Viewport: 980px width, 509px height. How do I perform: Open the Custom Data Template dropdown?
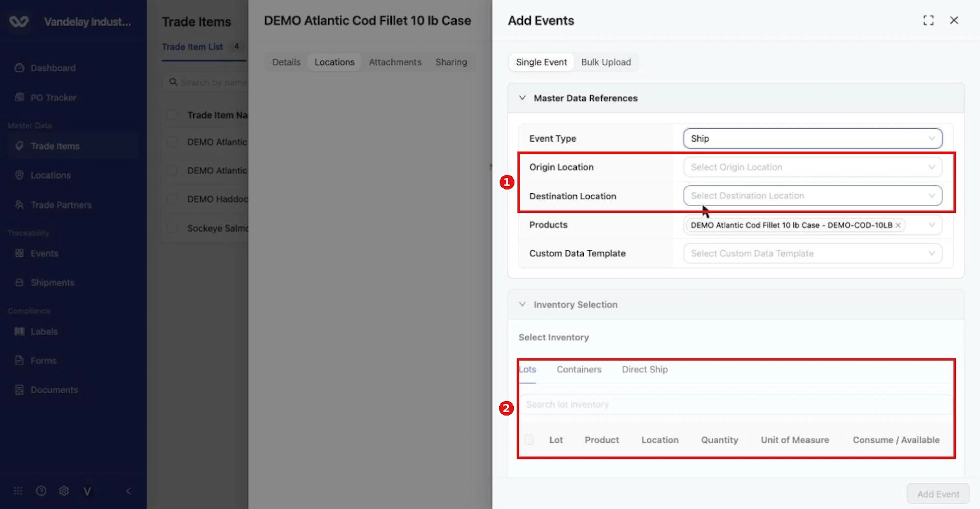tap(813, 253)
